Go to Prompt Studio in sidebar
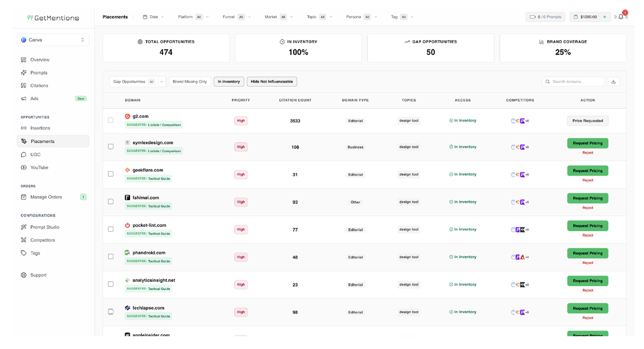The image size is (644, 349). pos(44,227)
